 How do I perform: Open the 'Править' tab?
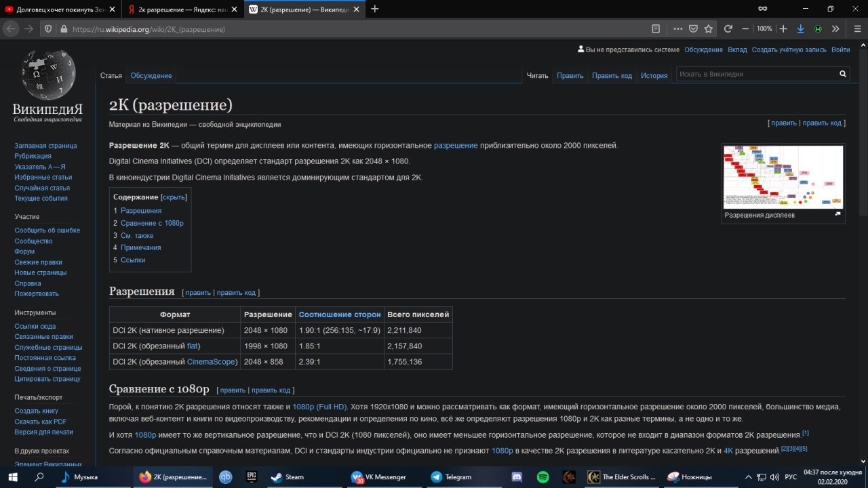(570, 75)
